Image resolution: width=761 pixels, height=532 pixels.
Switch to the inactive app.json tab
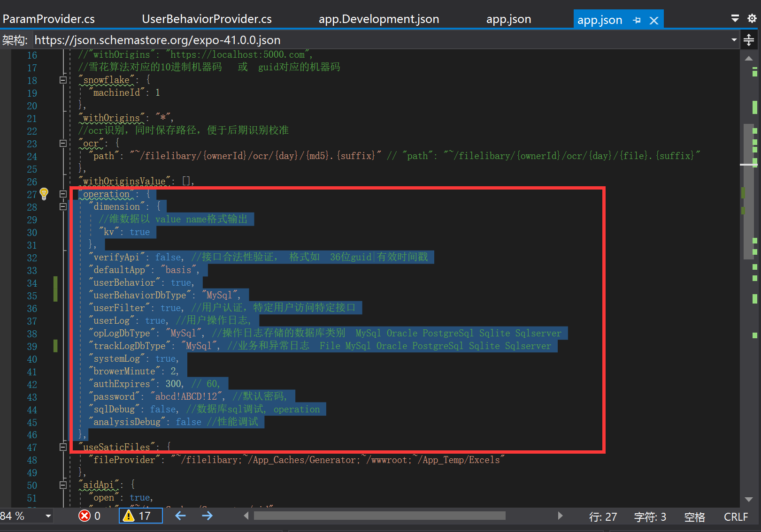tap(508, 19)
